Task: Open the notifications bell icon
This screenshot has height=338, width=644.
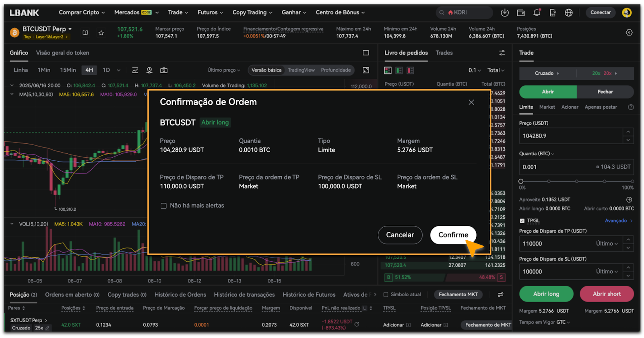Action: click(x=537, y=13)
